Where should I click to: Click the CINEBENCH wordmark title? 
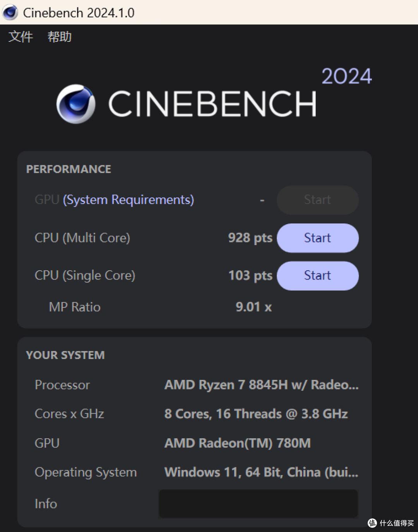point(212,104)
